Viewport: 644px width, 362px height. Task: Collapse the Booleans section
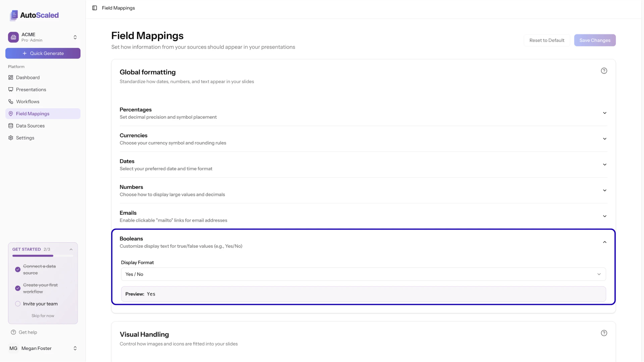coord(604,242)
